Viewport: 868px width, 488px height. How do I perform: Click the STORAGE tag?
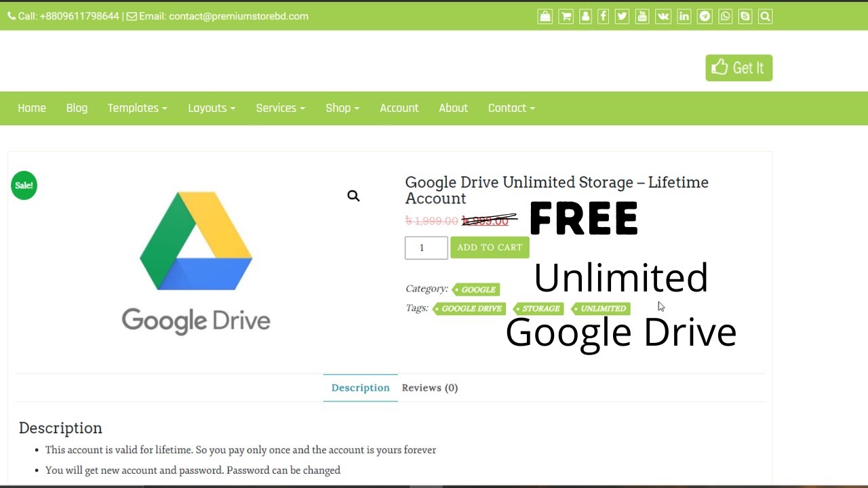pos(538,308)
